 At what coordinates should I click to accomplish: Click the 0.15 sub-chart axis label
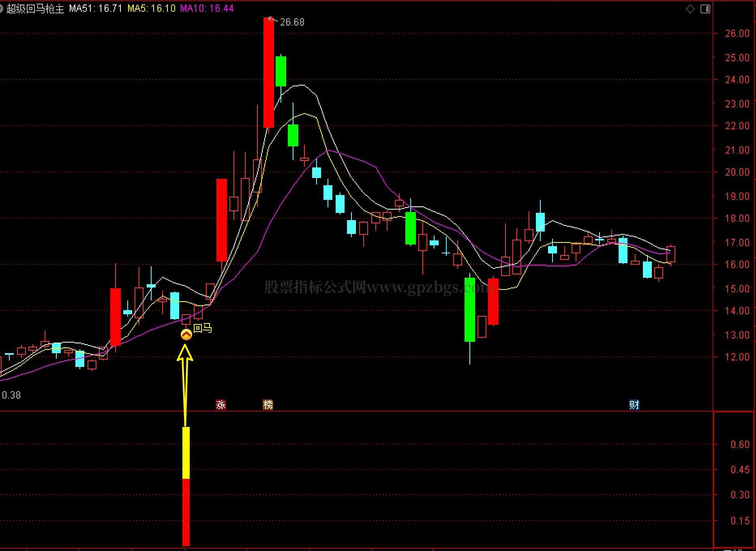click(740, 521)
